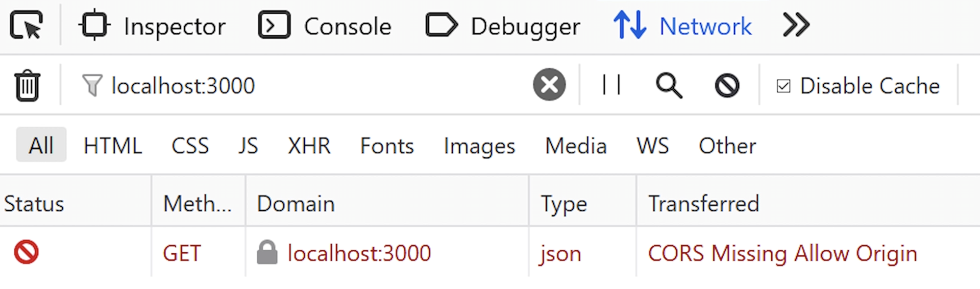
Task: Open the Debugger tab
Action: click(503, 26)
